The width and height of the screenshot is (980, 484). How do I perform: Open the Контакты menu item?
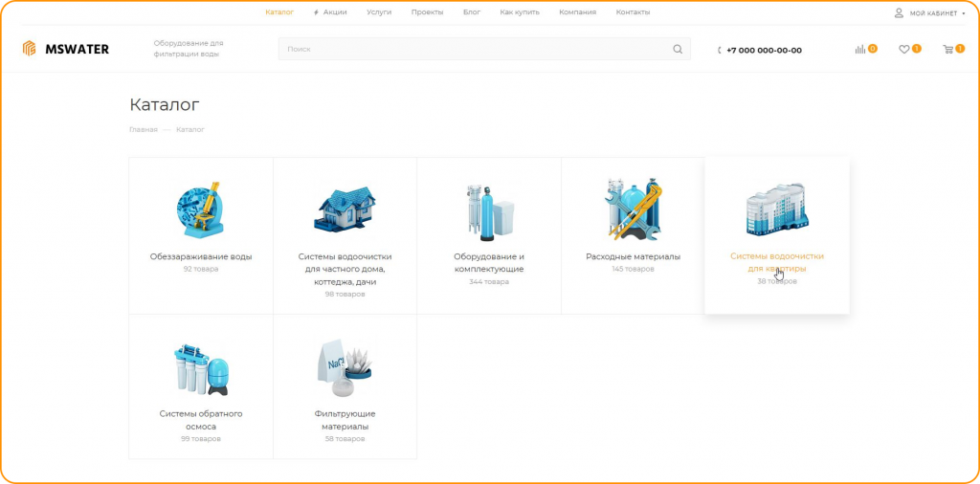pos(633,12)
